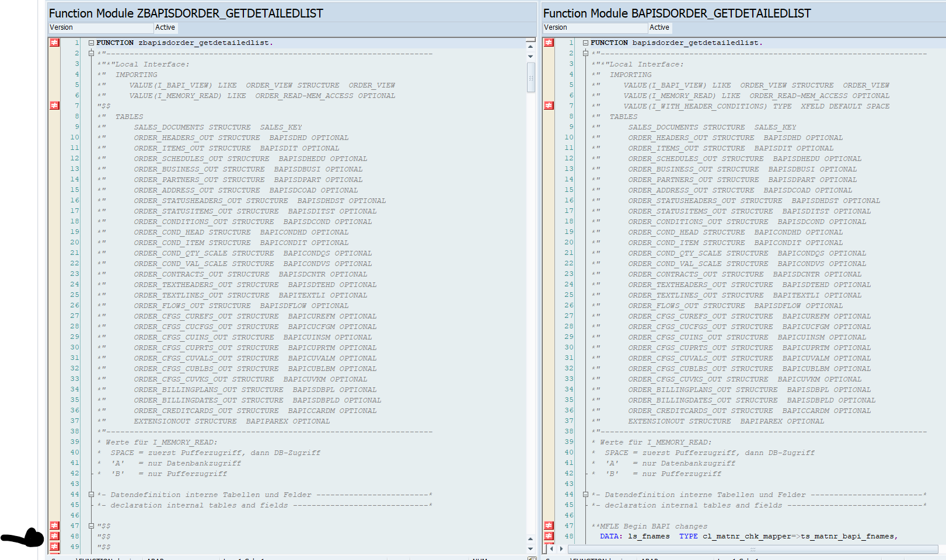Select the not-equal marker at left line 49
The image size is (946, 560).
click(x=54, y=547)
